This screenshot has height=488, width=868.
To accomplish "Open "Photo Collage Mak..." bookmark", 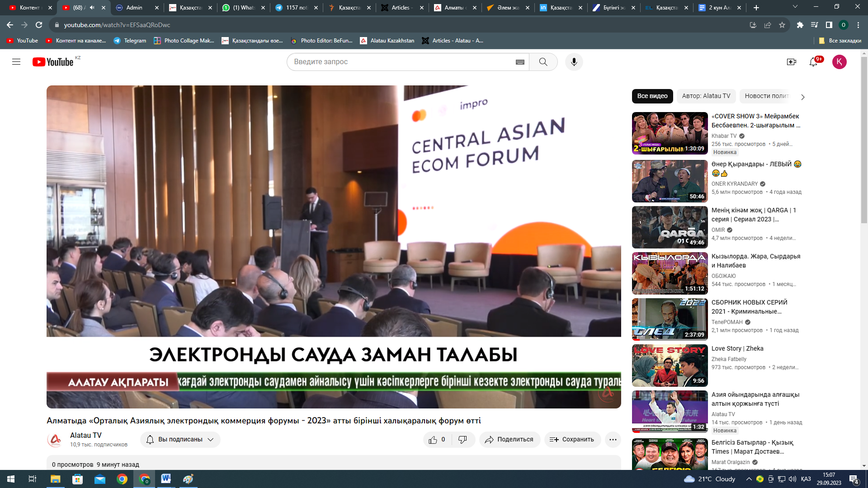I will click(184, 41).
